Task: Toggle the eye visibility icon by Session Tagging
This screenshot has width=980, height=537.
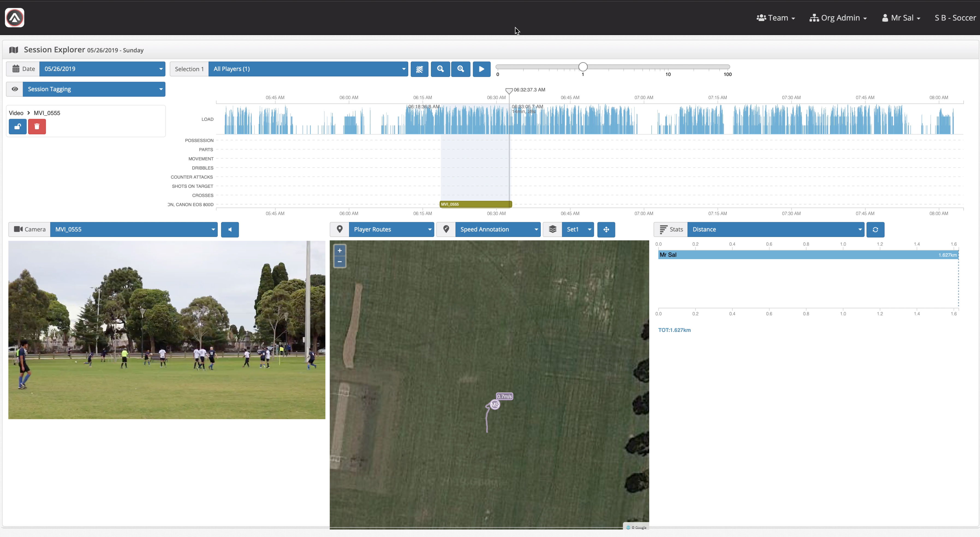Action: [14, 89]
